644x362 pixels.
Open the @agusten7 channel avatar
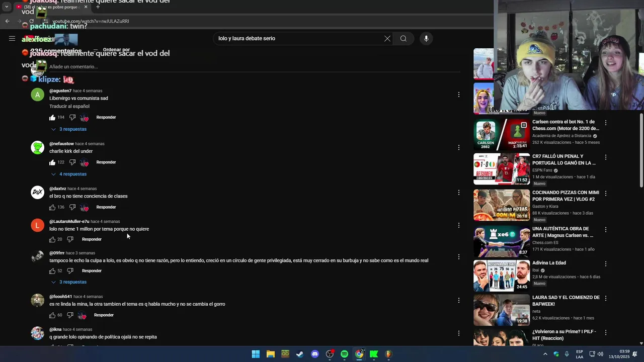(38, 95)
